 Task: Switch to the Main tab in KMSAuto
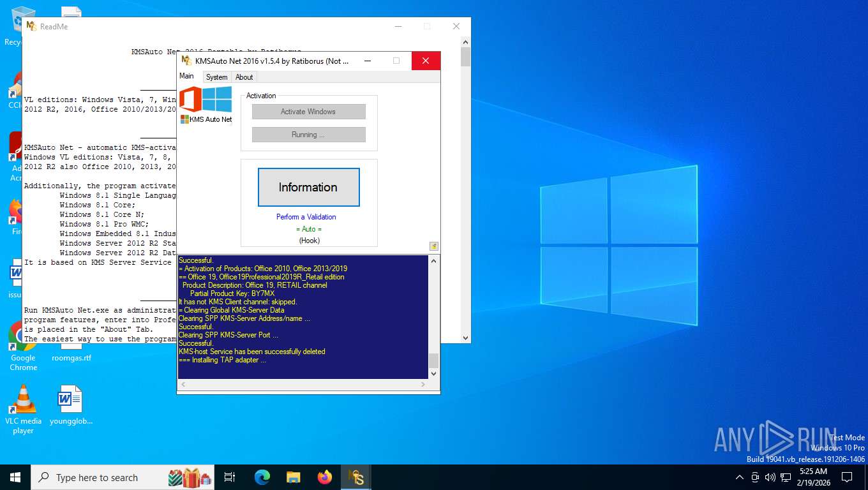186,76
